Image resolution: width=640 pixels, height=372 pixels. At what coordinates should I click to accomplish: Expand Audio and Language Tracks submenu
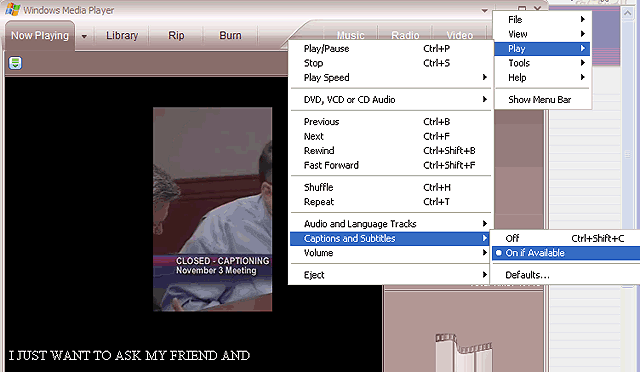390,224
